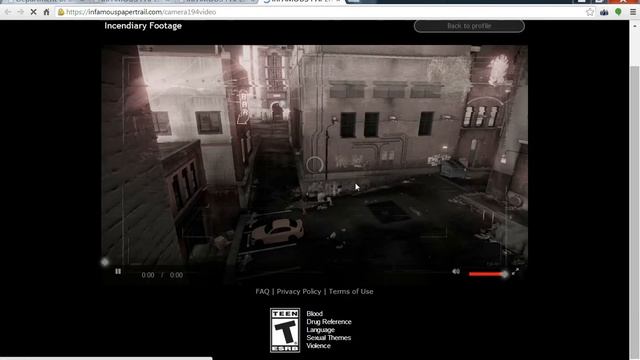Click the video seek bar handle
This screenshot has height=360, width=640.
coord(105,262)
